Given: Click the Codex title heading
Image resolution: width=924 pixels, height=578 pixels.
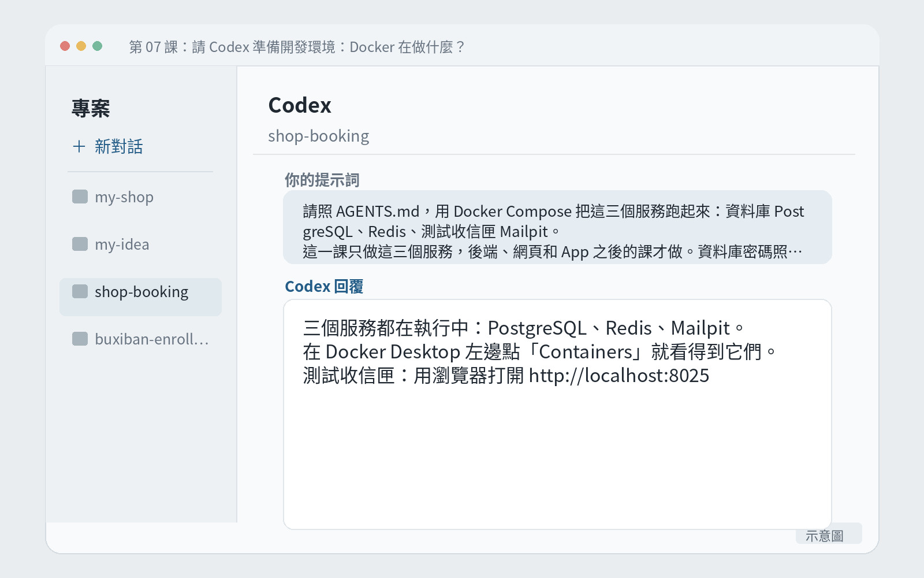Looking at the screenshot, I should click(x=300, y=106).
